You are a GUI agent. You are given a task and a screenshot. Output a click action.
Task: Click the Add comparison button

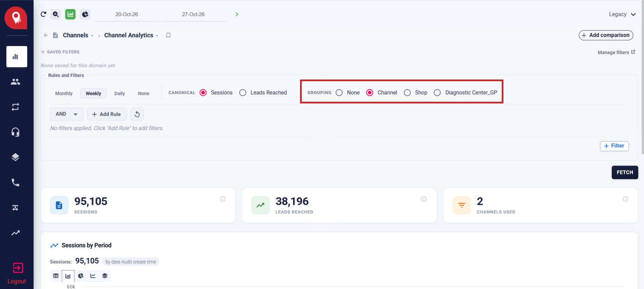(606, 35)
